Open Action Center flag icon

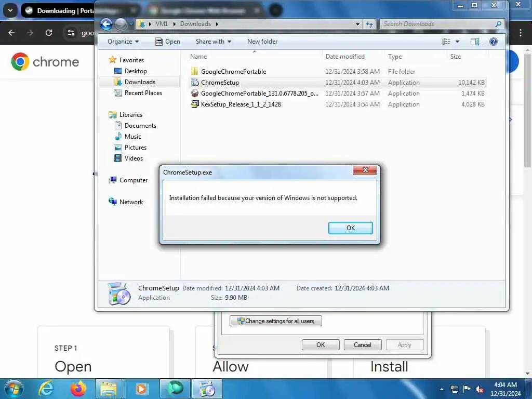[x=467, y=389]
